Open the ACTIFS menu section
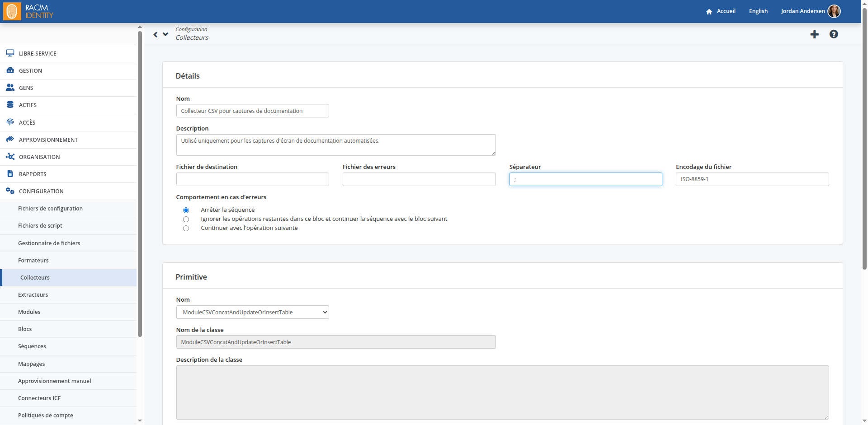The image size is (868, 425). [x=68, y=105]
